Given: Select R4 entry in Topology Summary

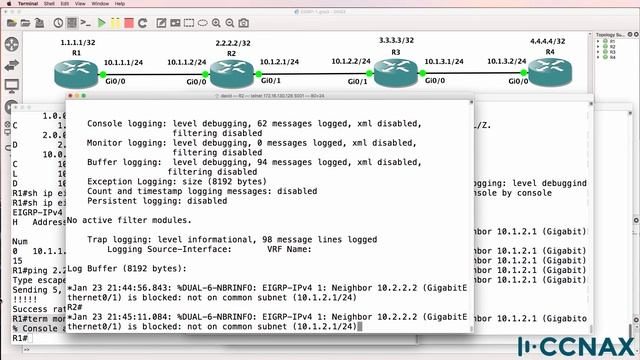Looking at the screenshot, I should pos(612,57).
